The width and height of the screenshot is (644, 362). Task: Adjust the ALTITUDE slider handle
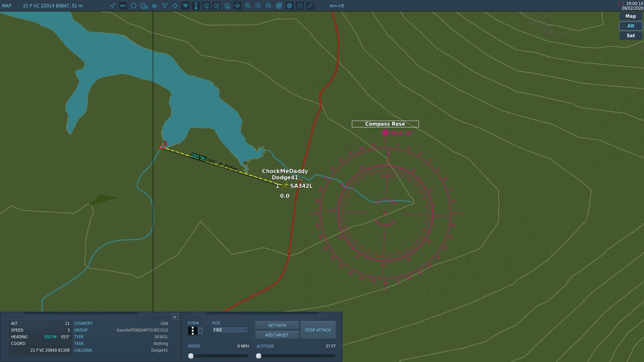(x=259, y=356)
